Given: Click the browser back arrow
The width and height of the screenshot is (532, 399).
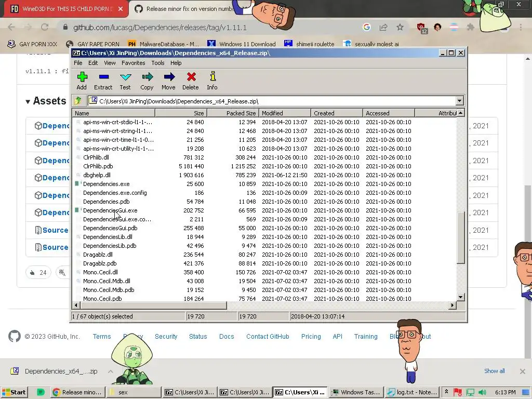Looking at the screenshot, I should [11, 27].
